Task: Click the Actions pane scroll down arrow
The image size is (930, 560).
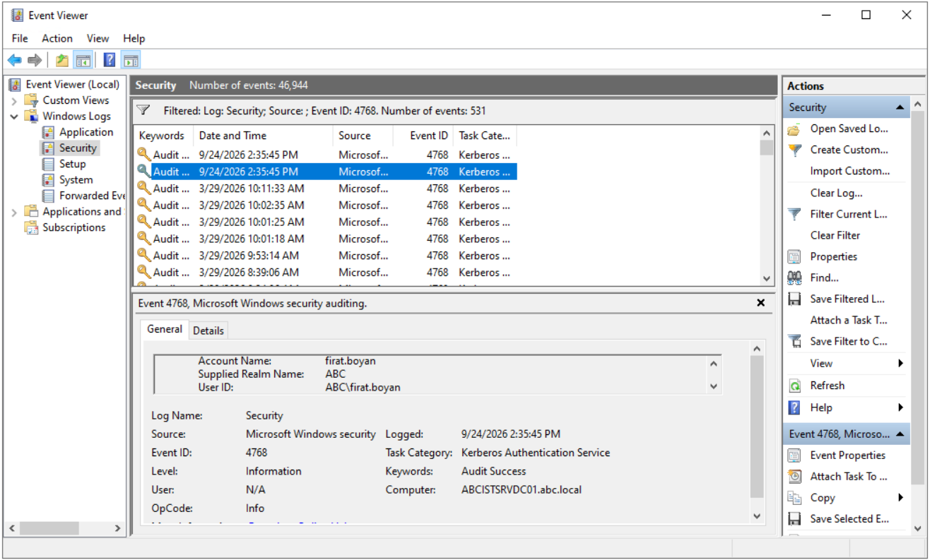Action: point(917,528)
